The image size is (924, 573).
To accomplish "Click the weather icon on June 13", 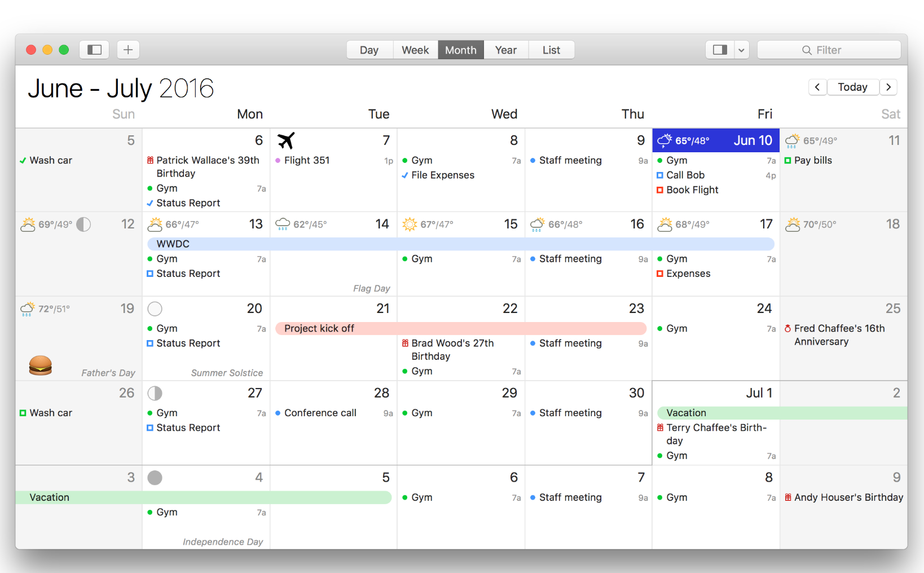I will 155,224.
